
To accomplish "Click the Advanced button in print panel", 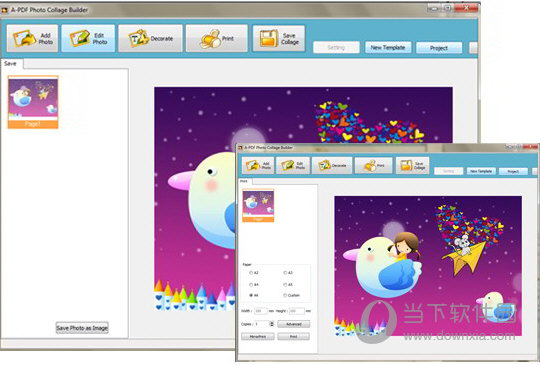I will point(294,324).
